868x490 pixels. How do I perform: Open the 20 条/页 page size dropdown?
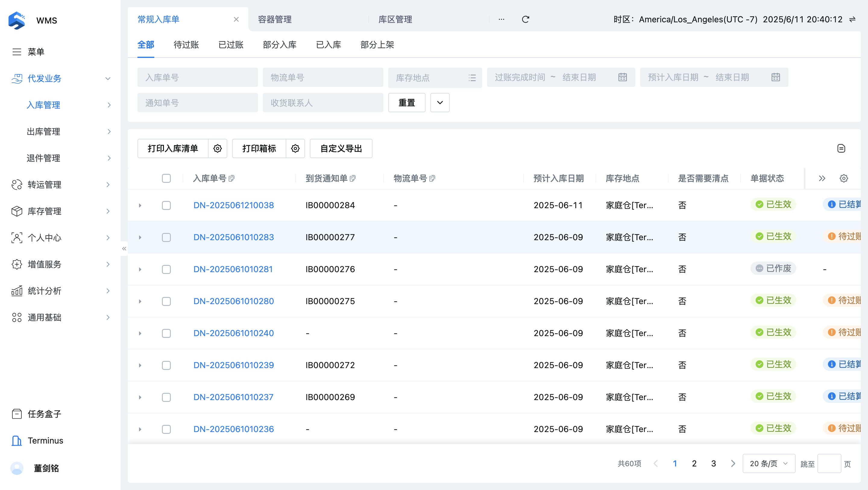coord(769,463)
